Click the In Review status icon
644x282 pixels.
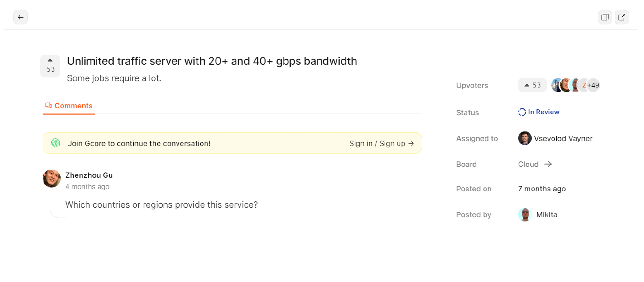522,112
